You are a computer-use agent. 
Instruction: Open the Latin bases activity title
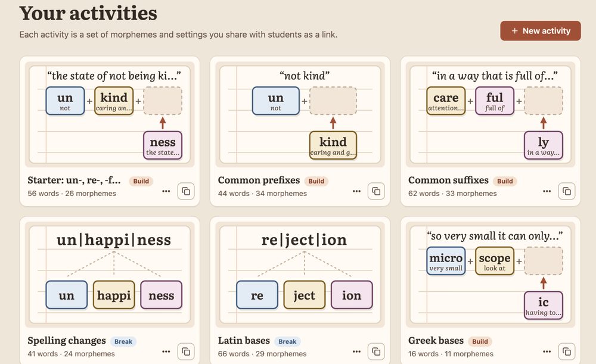244,340
